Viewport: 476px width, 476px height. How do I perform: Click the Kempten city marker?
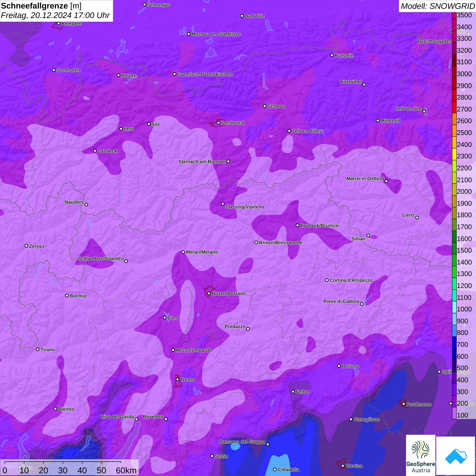59,23
